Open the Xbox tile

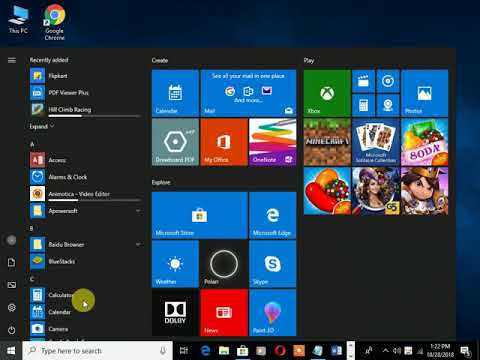327,93
